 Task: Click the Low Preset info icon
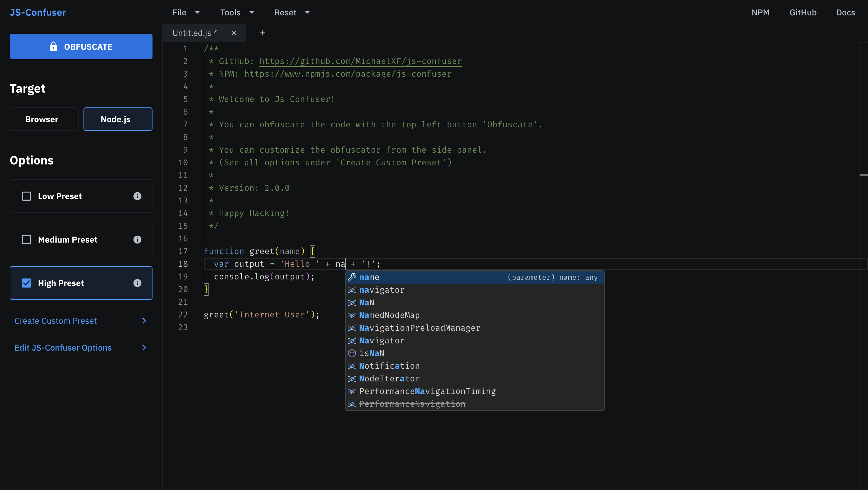coord(137,196)
